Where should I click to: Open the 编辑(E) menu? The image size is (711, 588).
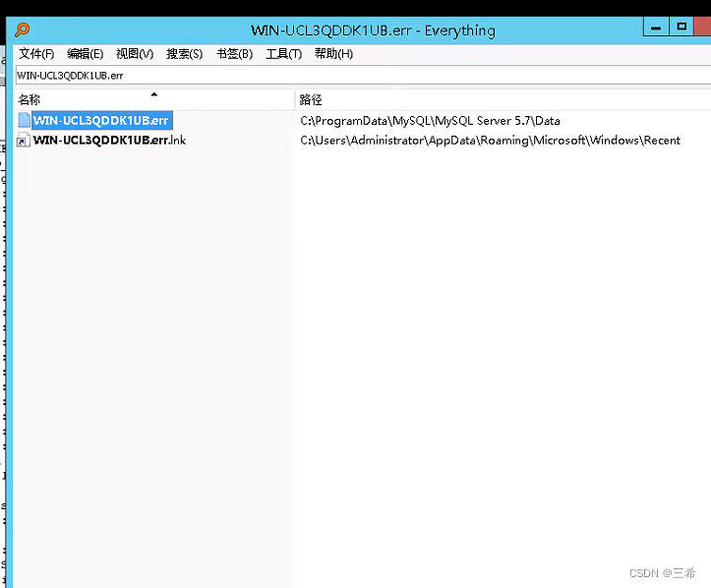coord(85,54)
